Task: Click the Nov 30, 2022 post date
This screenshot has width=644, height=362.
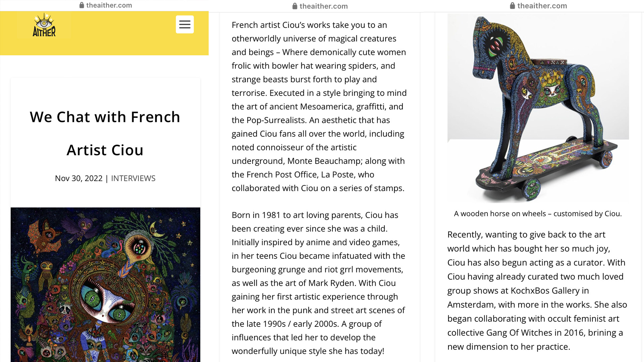Action: (x=78, y=178)
